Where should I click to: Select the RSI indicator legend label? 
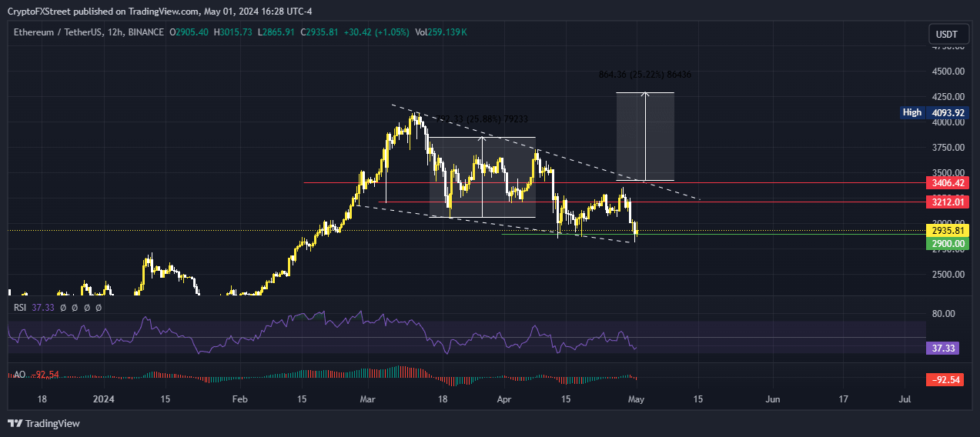(x=20, y=307)
